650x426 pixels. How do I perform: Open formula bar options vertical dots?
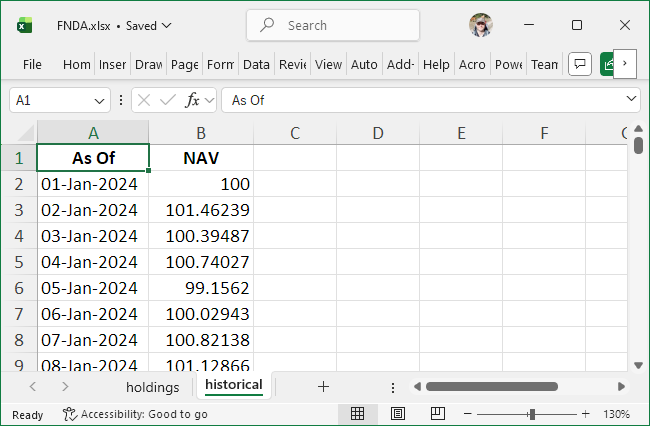(x=121, y=100)
